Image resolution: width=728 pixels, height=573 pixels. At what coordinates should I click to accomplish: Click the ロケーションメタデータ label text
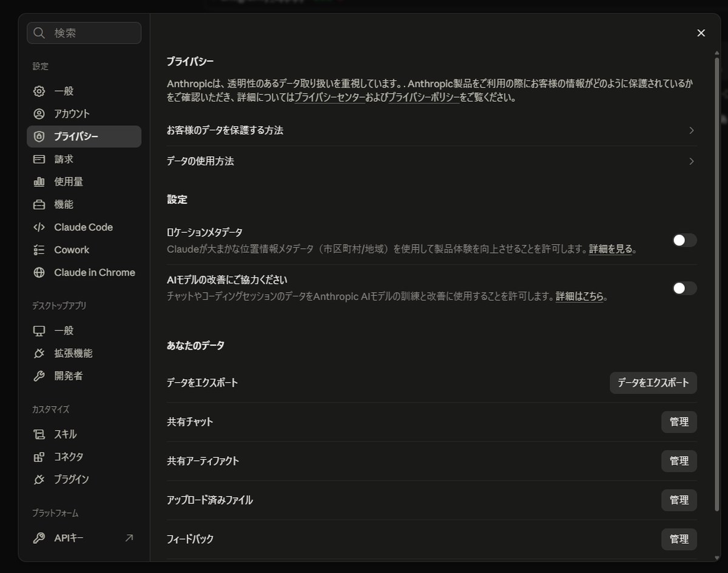coord(204,232)
